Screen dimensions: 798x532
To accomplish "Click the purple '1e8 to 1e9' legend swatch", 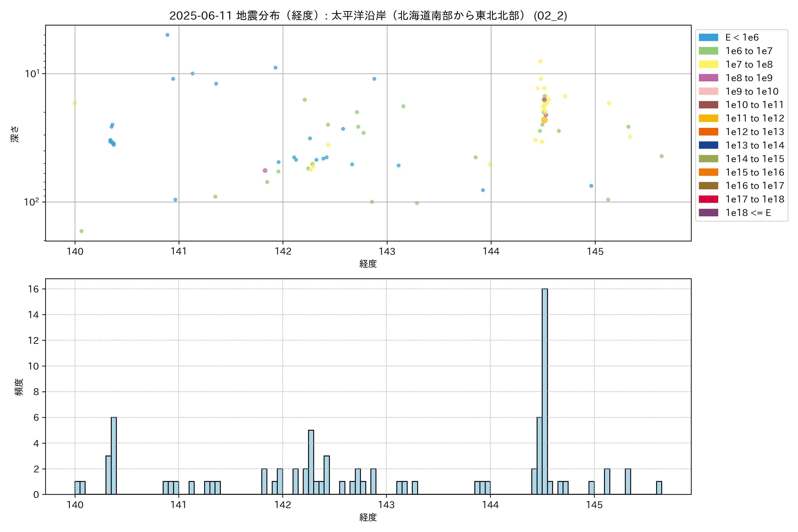I will point(708,78).
